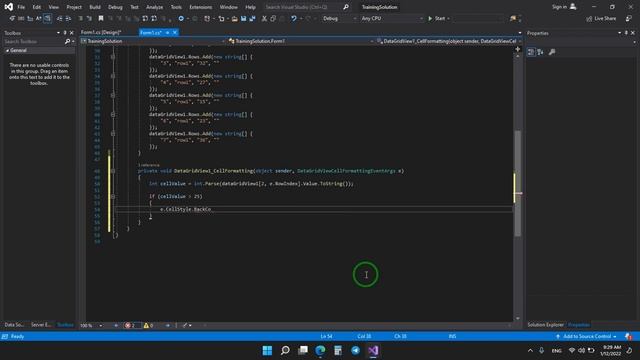This screenshot has width=640, height=360.
Task: Click the Open File folder icon
Action: [234, 18]
